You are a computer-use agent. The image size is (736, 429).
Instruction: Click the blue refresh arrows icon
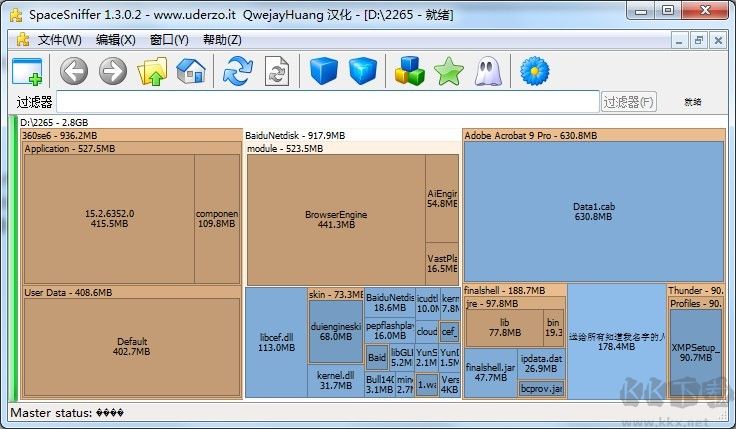point(238,71)
